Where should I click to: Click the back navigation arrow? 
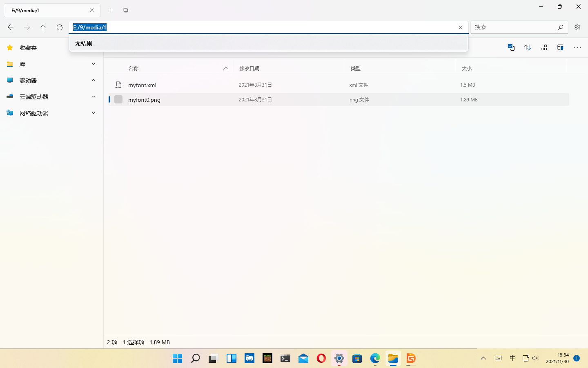point(11,27)
